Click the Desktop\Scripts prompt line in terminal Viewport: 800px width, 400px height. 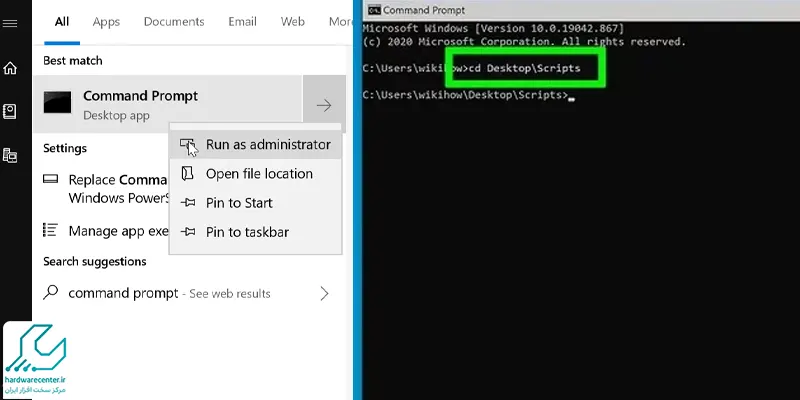coord(469,95)
